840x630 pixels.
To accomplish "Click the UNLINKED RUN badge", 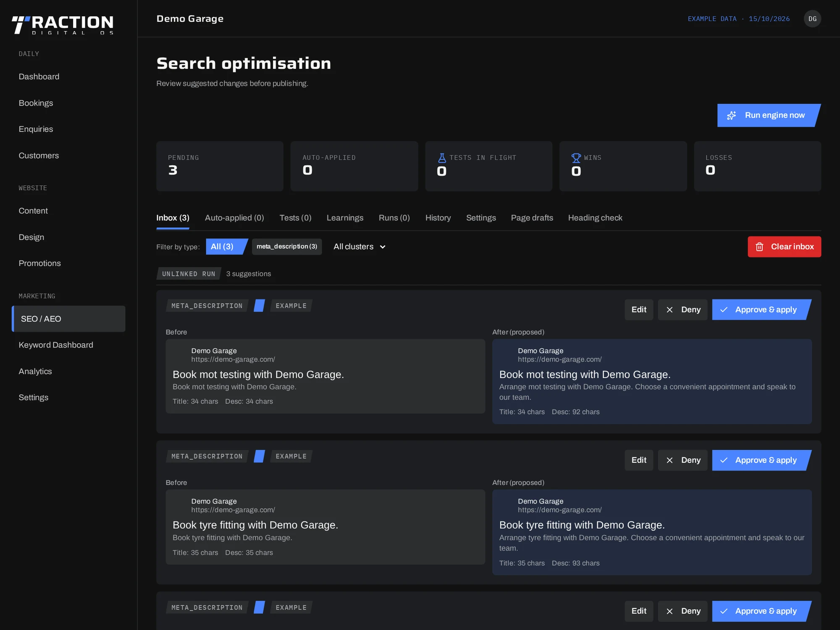I will (x=189, y=274).
